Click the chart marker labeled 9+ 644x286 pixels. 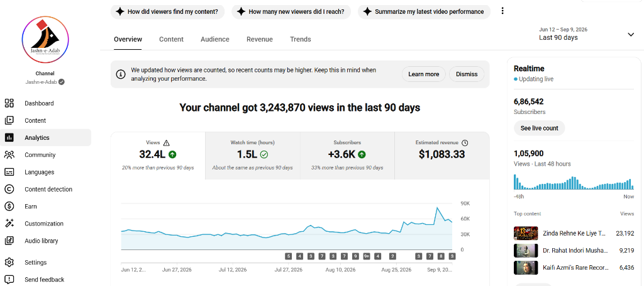coord(367,256)
